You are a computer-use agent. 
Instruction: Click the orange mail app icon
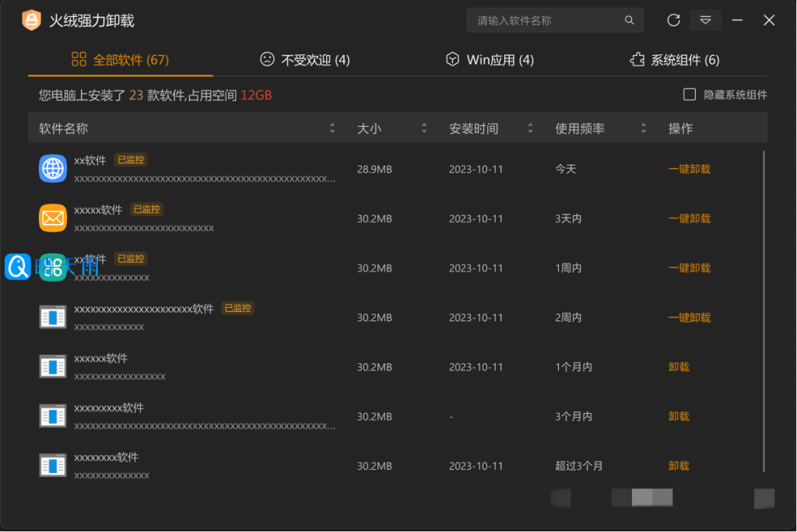[x=53, y=219]
